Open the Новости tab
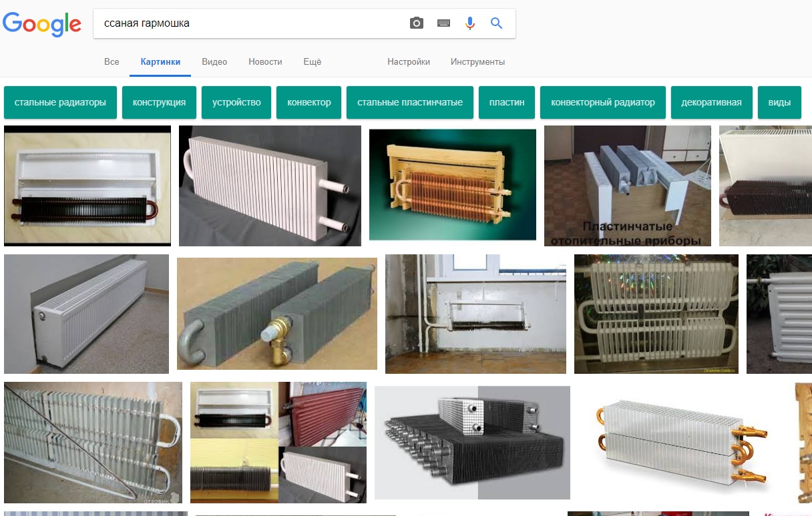 click(x=265, y=62)
